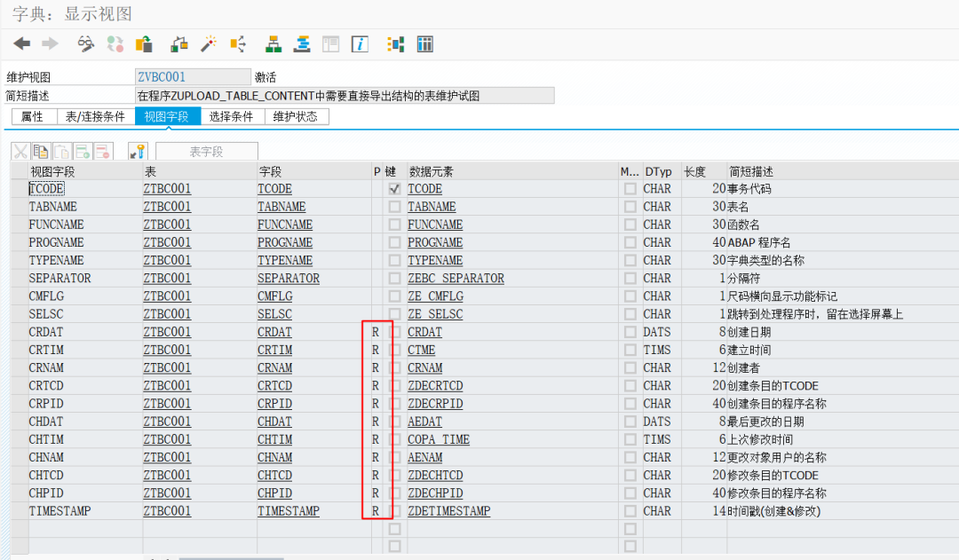Toggle M column checkbox for TCODE row
This screenshot has width=959, height=560.
[630, 189]
